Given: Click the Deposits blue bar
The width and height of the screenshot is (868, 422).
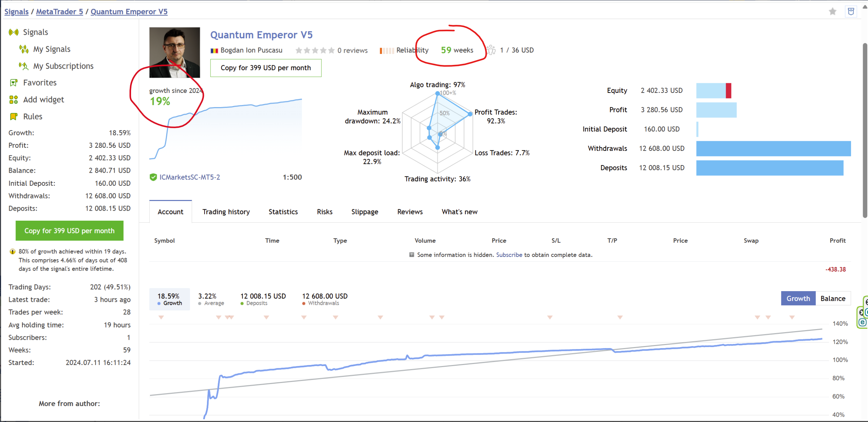Looking at the screenshot, I should point(770,168).
